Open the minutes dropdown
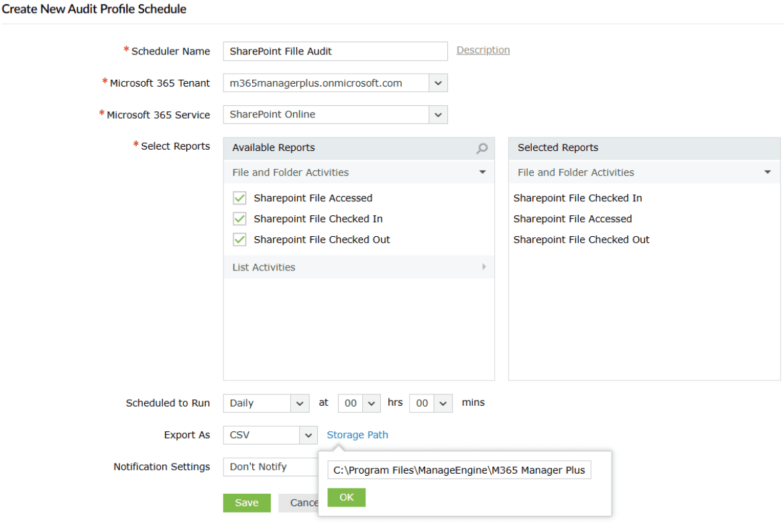 tap(443, 403)
